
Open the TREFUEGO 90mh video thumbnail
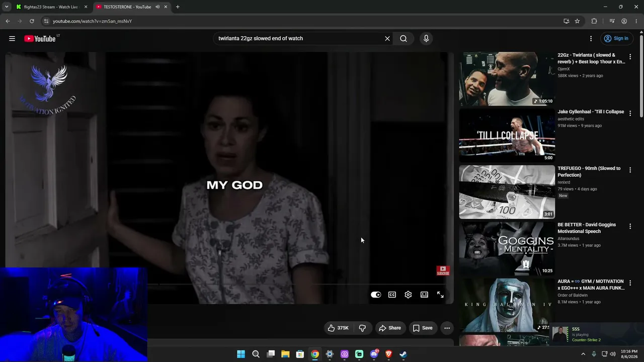point(507,192)
